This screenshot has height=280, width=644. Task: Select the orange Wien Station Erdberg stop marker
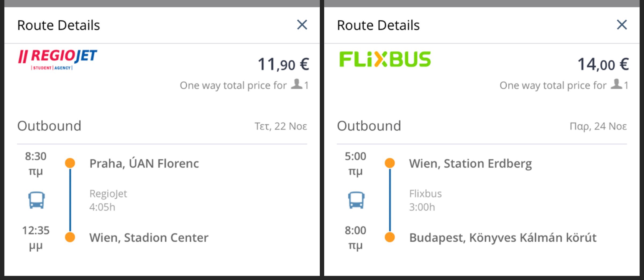tap(390, 163)
